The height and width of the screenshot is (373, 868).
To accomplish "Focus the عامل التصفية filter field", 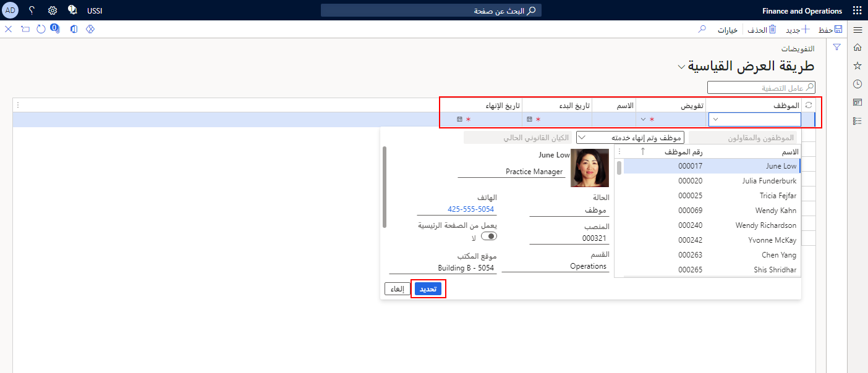I will (762, 87).
